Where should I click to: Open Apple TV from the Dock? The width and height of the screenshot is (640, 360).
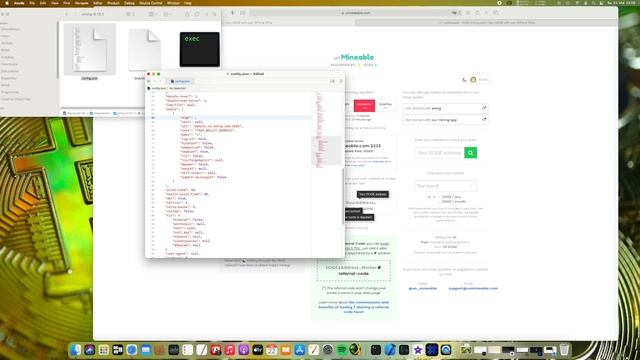pyautogui.click(x=258, y=350)
